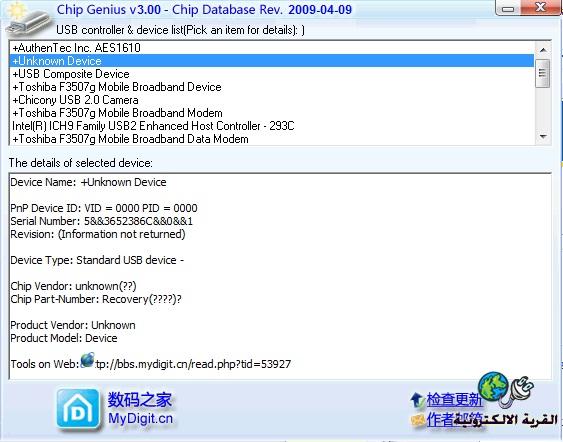Click the USB drive application icon
The width and height of the screenshot is (563, 442).
pyautogui.click(x=28, y=20)
